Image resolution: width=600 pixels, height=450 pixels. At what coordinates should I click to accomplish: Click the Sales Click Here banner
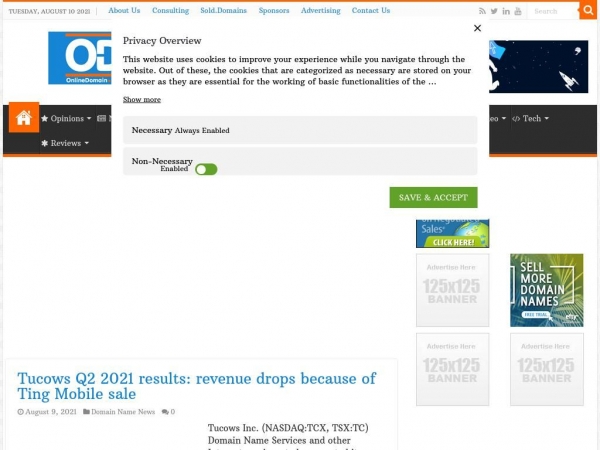click(452, 233)
